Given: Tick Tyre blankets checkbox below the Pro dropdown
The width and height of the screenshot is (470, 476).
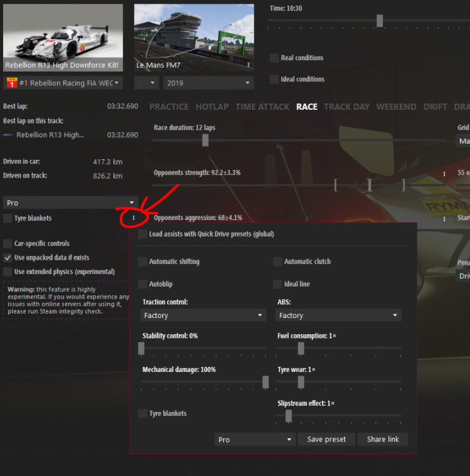Looking at the screenshot, I should click(8, 218).
